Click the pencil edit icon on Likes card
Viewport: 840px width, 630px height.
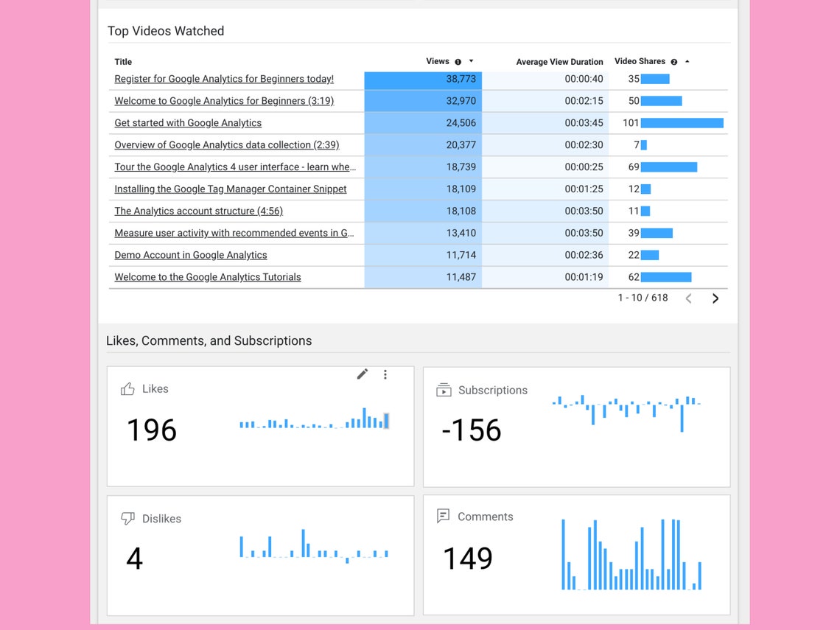[363, 374]
